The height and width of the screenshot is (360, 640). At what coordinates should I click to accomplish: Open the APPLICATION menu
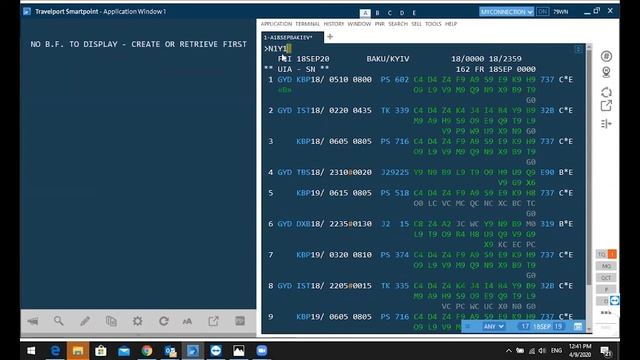[276, 24]
